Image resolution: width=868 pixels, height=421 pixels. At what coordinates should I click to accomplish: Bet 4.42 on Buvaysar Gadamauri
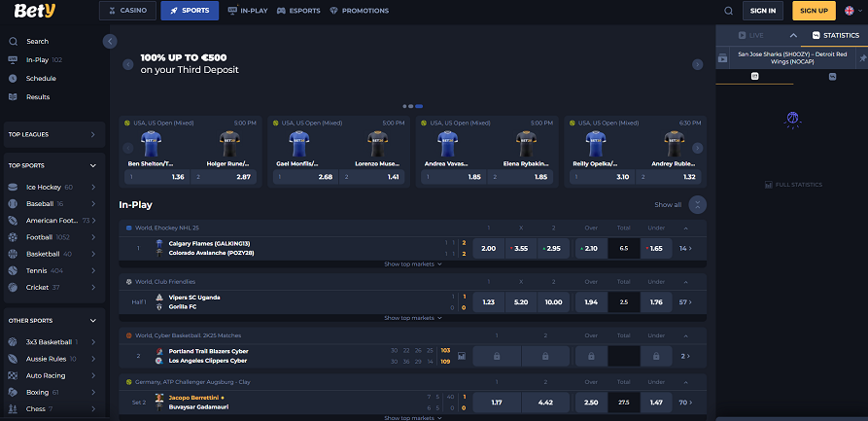pos(545,403)
